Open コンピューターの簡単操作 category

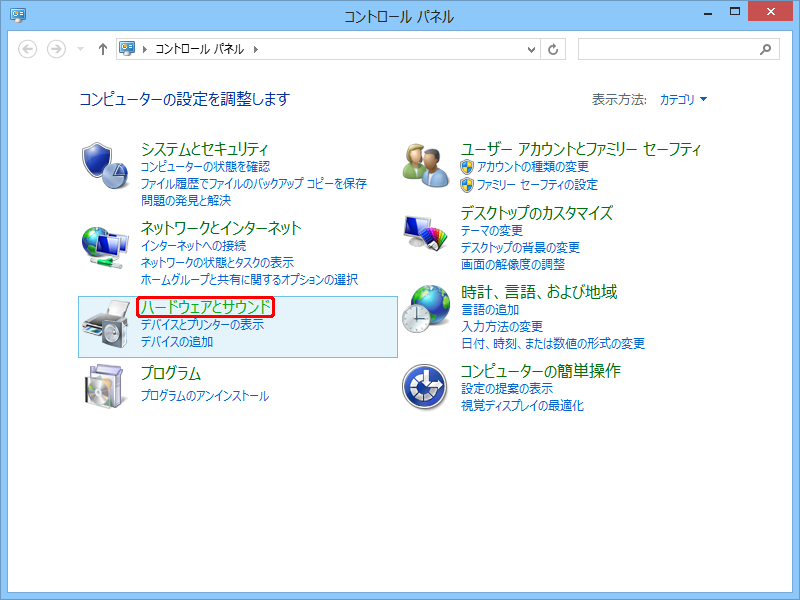[540, 371]
